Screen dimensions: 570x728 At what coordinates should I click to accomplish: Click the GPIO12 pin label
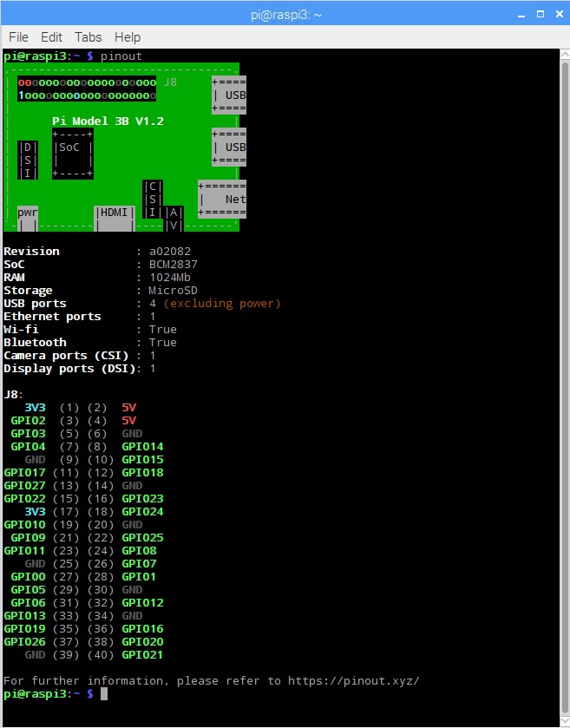pyautogui.click(x=142, y=603)
